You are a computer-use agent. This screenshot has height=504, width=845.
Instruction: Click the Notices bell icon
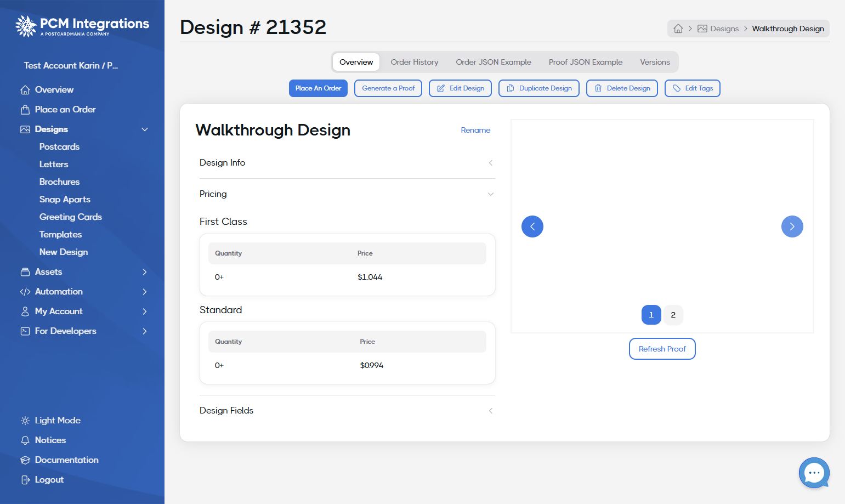click(25, 440)
